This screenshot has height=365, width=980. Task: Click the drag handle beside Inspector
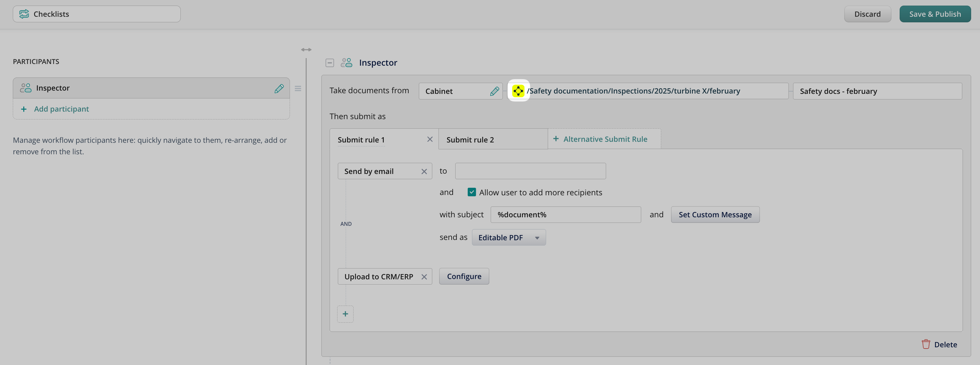(x=298, y=88)
